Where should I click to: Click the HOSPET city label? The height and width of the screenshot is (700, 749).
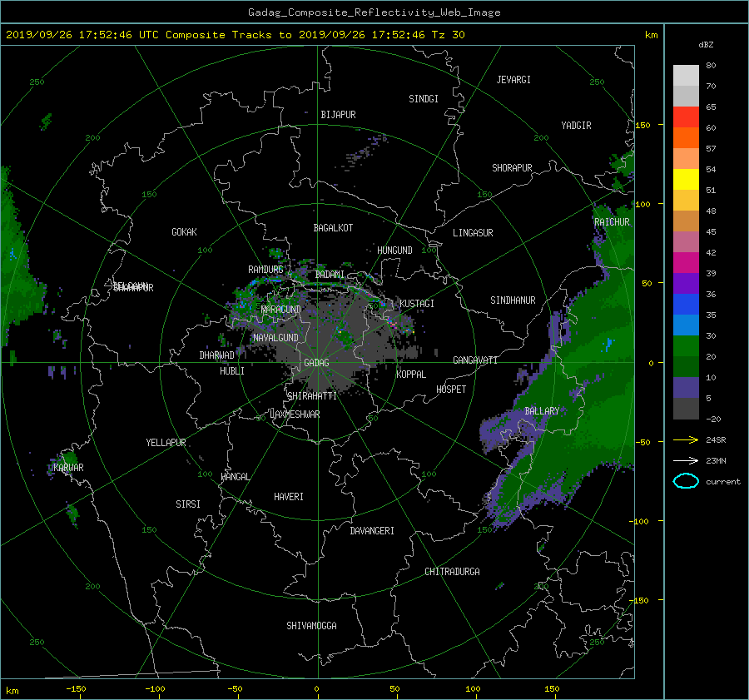click(451, 390)
